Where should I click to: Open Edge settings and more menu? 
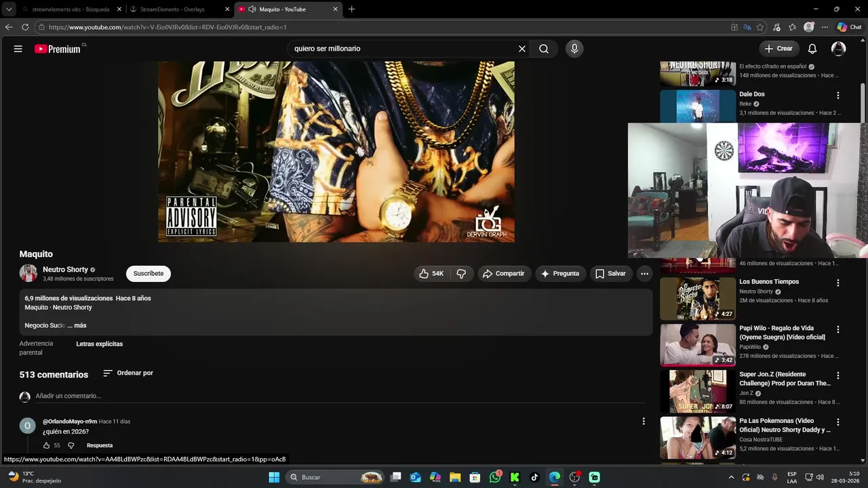click(x=825, y=27)
